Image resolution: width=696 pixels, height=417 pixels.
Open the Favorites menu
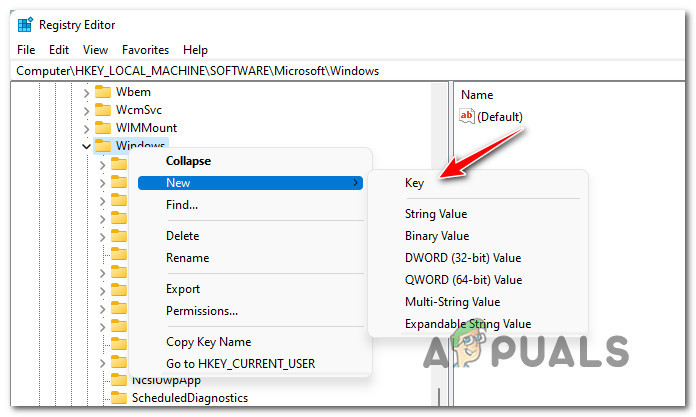click(145, 50)
